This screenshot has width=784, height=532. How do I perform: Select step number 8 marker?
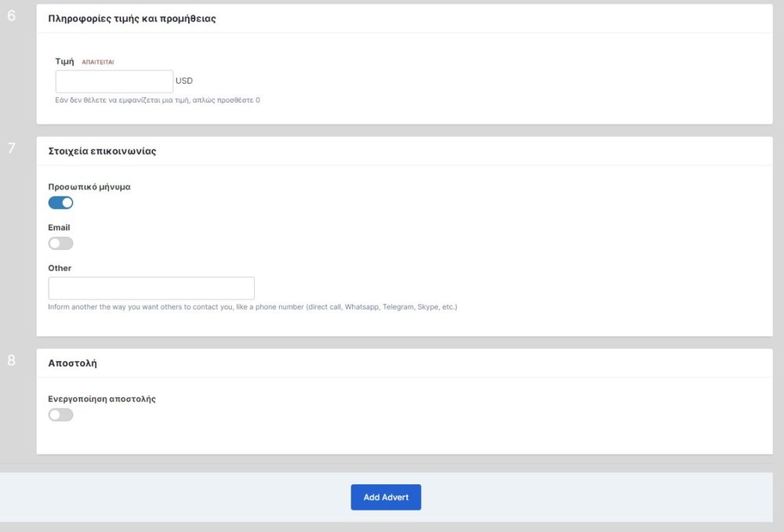click(x=11, y=361)
